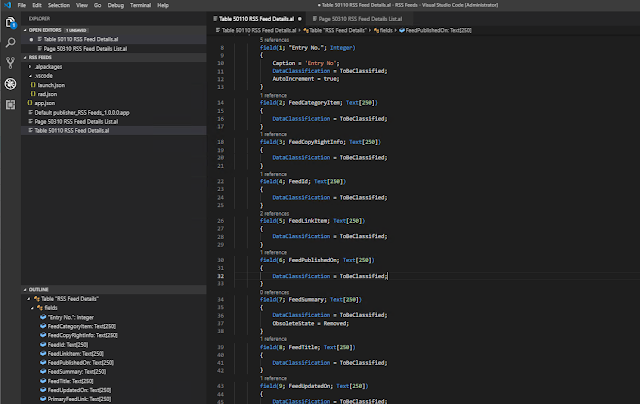640x404 pixels.
Task: Click field icon beside "Entry No.": Integer in outline
Action: [x=43, y=317]
